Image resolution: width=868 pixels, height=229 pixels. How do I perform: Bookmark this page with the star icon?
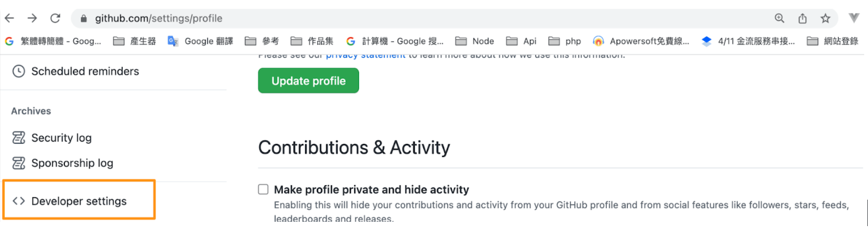click(x=825, y=18)
